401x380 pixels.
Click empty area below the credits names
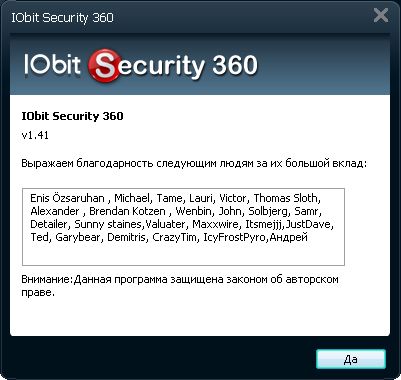click(183, 255)
